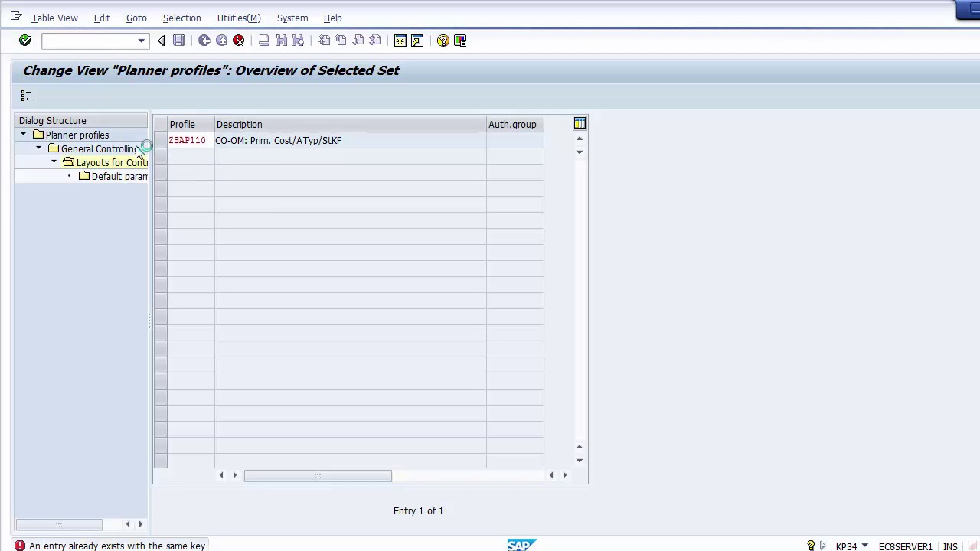Select the row selector for ZSAP110
This screenshot has width=980, height=551.
(x=160, y=141)
